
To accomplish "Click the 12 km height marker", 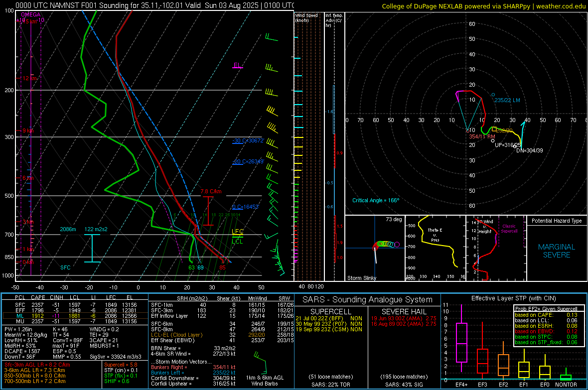I will click(30, 78).
